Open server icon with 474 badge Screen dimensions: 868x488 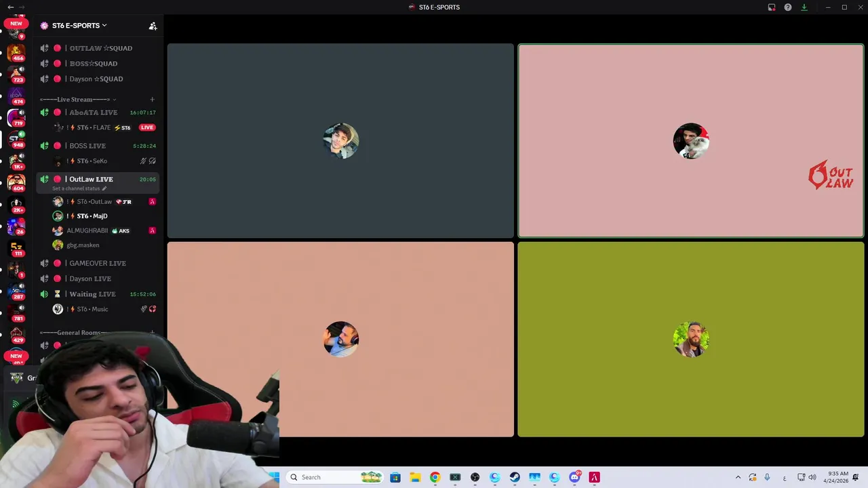(x=16, y=96)
